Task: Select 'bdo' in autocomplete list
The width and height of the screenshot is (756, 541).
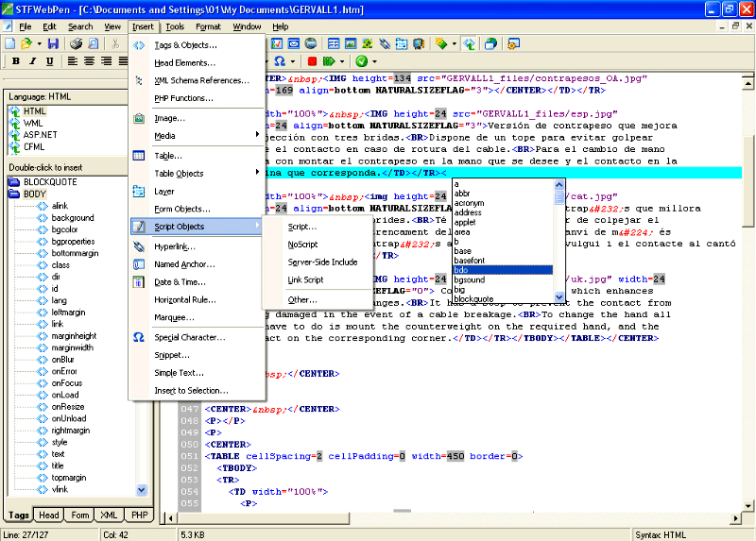Action: click(x=503, y=270)
